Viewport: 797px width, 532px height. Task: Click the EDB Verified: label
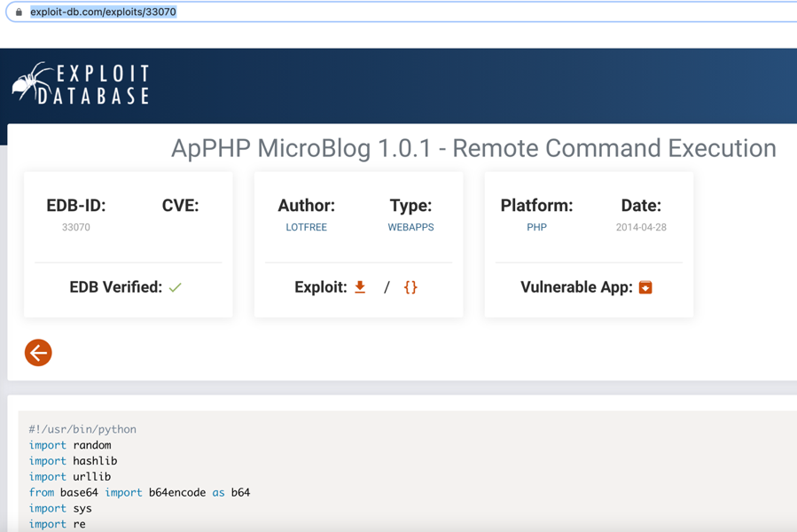tap(116, 287)
